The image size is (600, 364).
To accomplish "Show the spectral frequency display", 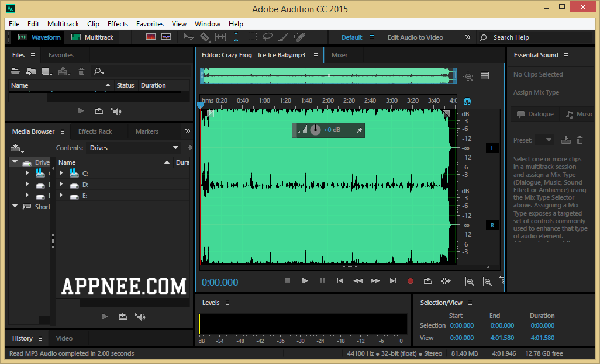I will pos(151,37).
